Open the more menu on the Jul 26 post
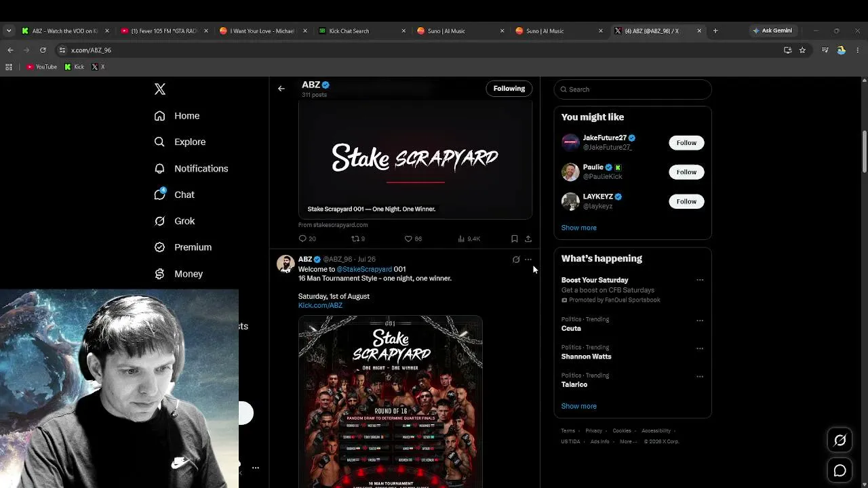 tap(528, 260)
